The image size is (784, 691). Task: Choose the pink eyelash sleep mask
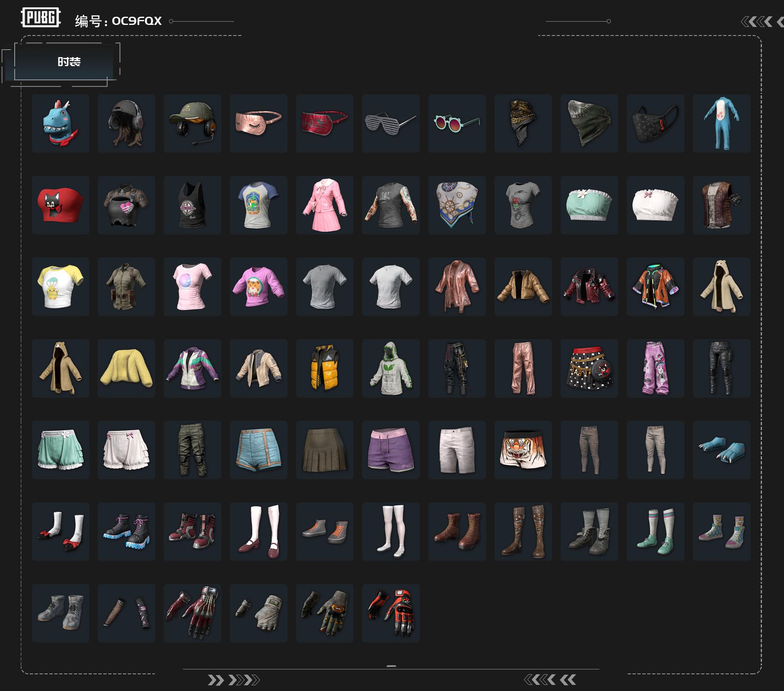click(x=258, y=123)
